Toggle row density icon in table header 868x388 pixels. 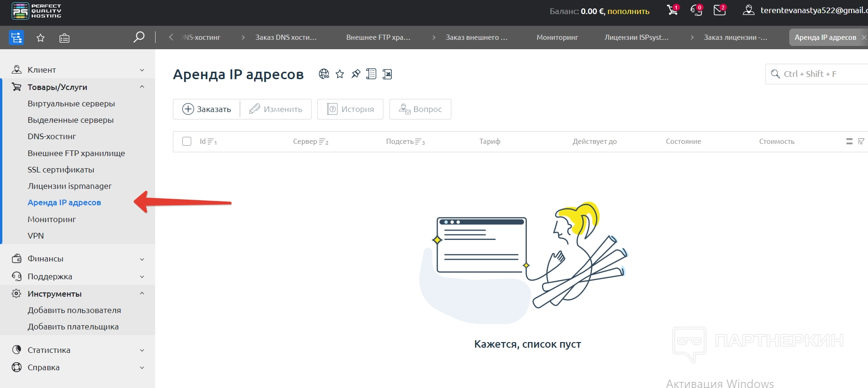849,142
